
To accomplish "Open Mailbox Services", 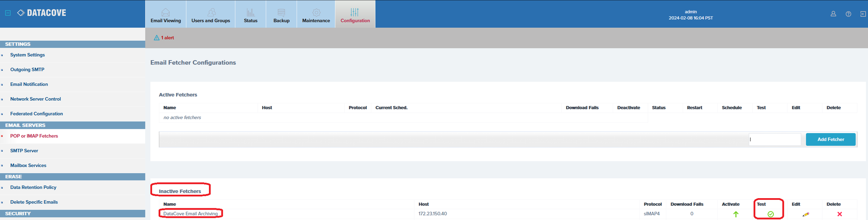I will [28, 166].
